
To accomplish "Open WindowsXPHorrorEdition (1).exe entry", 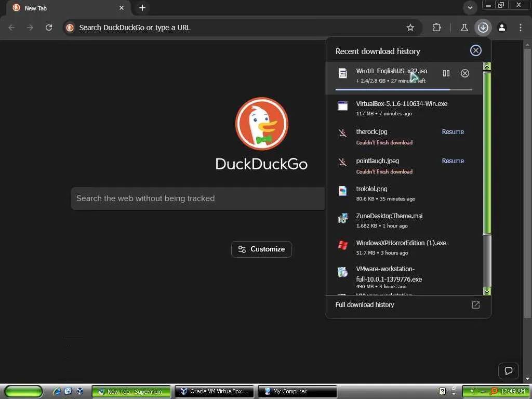I will point(404,247).
